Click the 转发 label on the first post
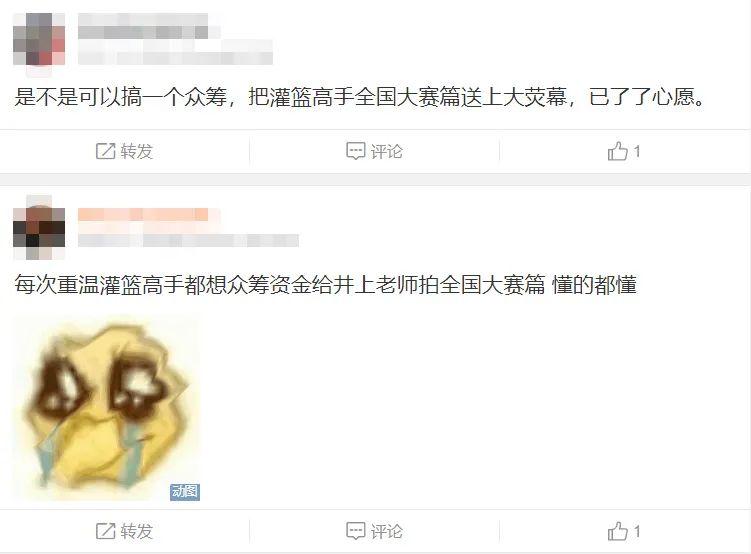The image size is (751, 554). (x=137, y=151)
